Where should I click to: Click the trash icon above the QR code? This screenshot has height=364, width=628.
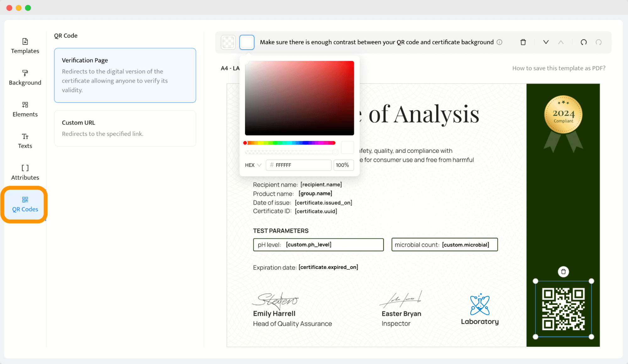pyautogui.click(x=563, y=272)
